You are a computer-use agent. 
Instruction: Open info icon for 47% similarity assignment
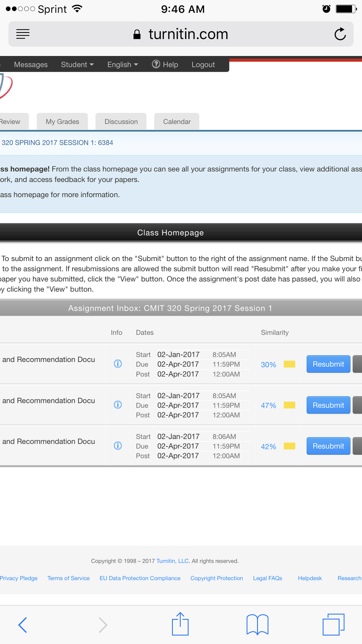[x=118, y=405]
